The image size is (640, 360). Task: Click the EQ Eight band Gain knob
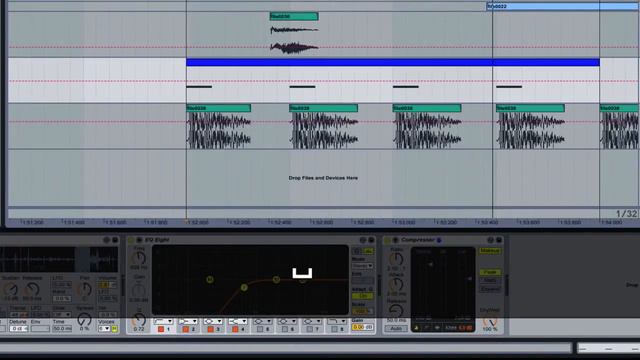pos(139,290)
